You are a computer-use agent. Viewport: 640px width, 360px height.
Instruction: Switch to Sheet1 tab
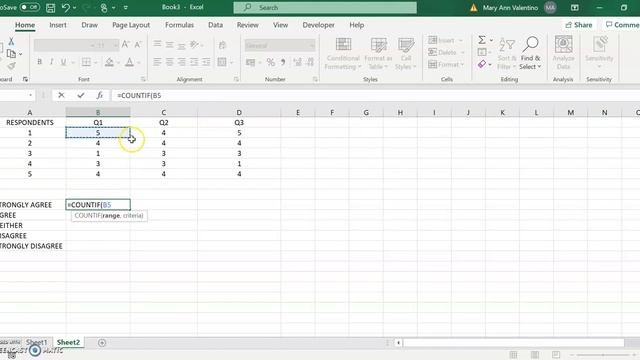coord(36,342)
